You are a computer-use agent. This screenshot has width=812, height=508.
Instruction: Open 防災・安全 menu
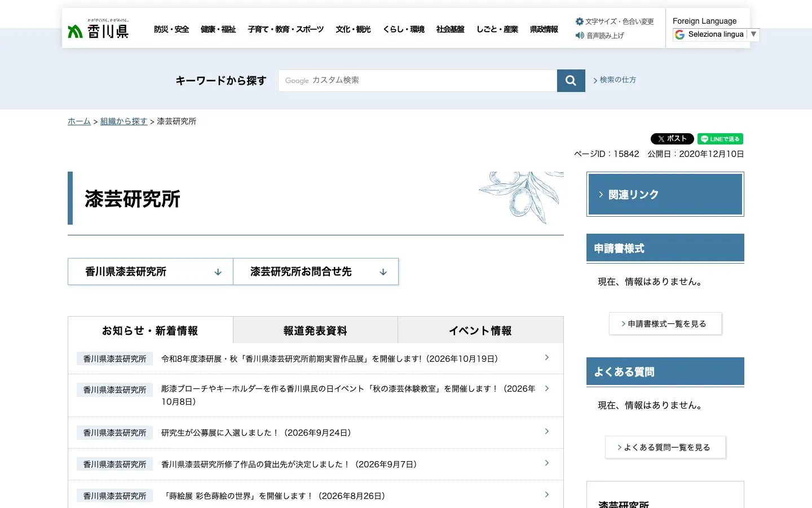coord(171,29)
